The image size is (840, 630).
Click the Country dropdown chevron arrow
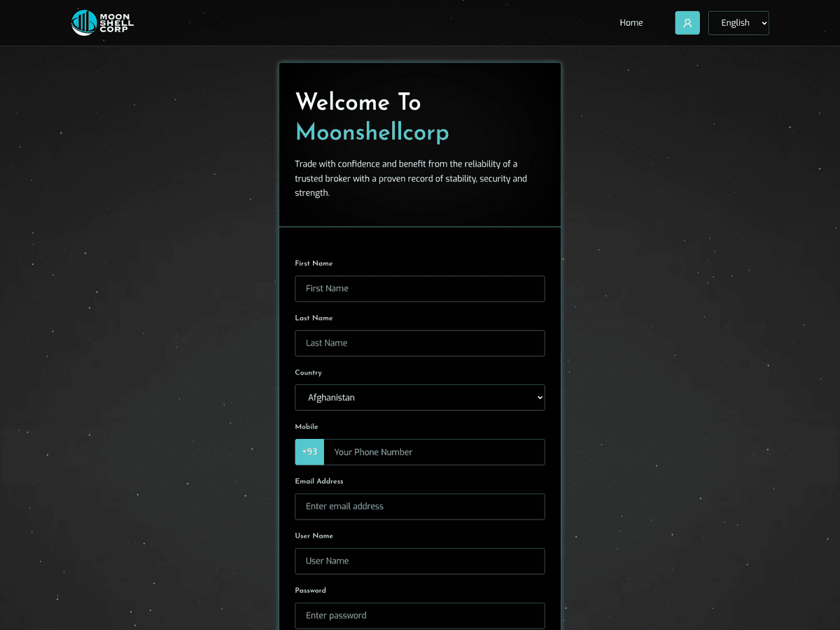tap(540, 398)
